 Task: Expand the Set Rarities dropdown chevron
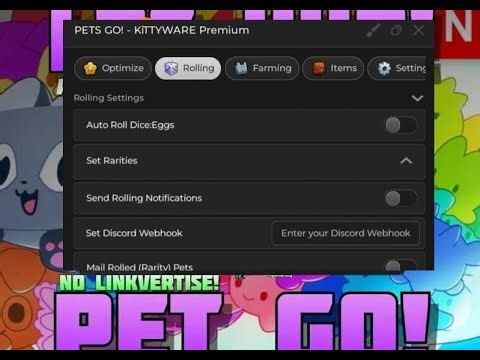(x=406, y=161)
